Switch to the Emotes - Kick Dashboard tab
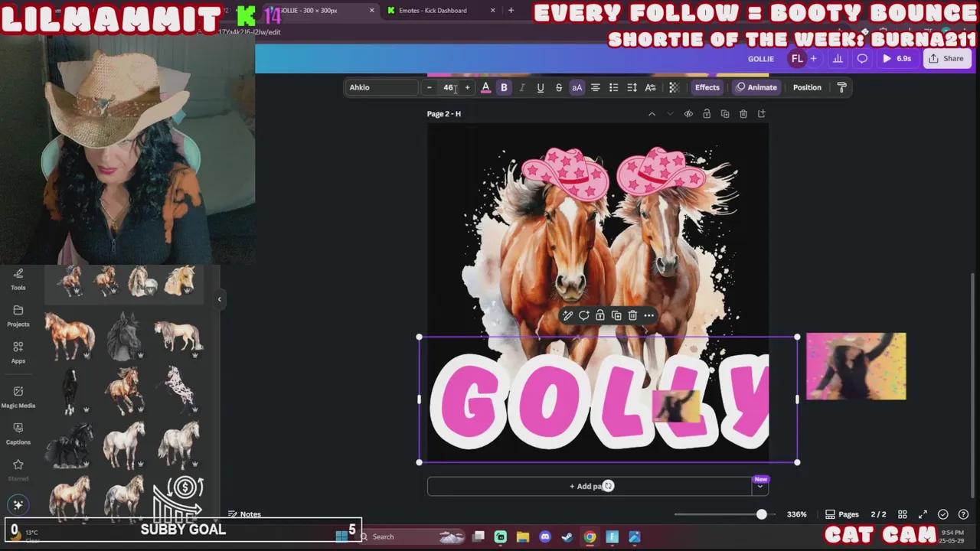Viewport: 980px width, 551px height. (x=433, y=10)
